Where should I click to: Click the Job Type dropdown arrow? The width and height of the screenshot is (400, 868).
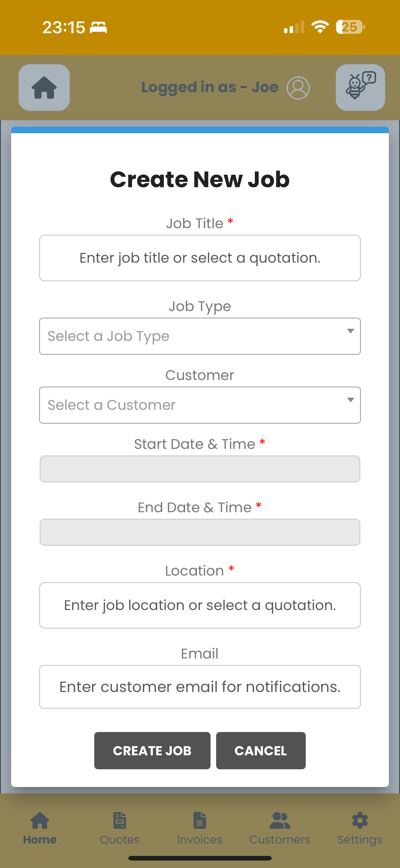350,331
